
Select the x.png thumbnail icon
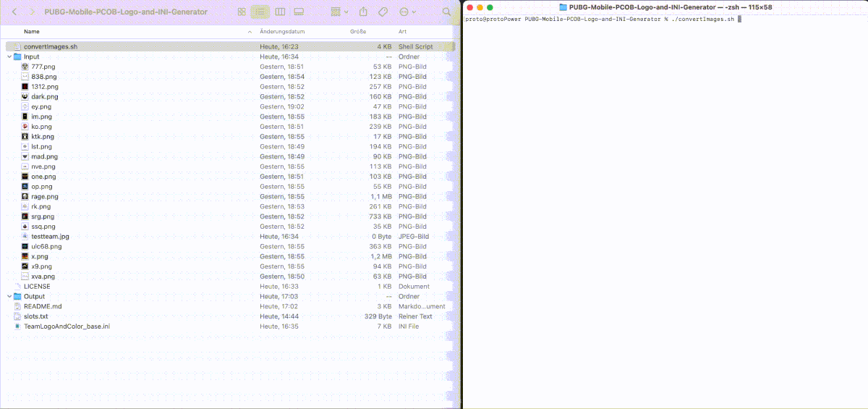point(25,256)
